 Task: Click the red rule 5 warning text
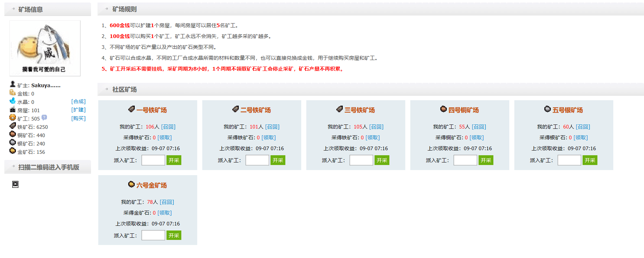(223, 69)
